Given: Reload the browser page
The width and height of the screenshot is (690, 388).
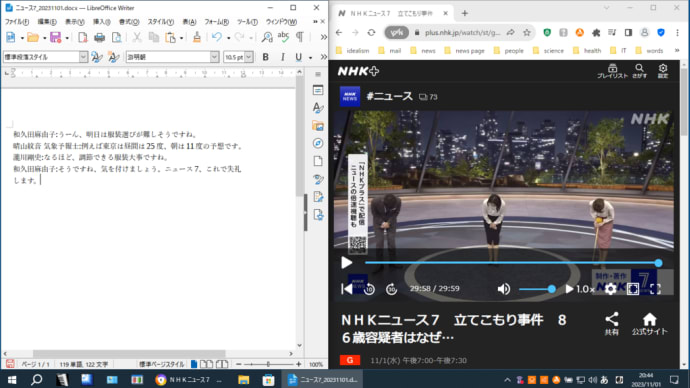Looking at the screenshot, I should coord(371,33).
